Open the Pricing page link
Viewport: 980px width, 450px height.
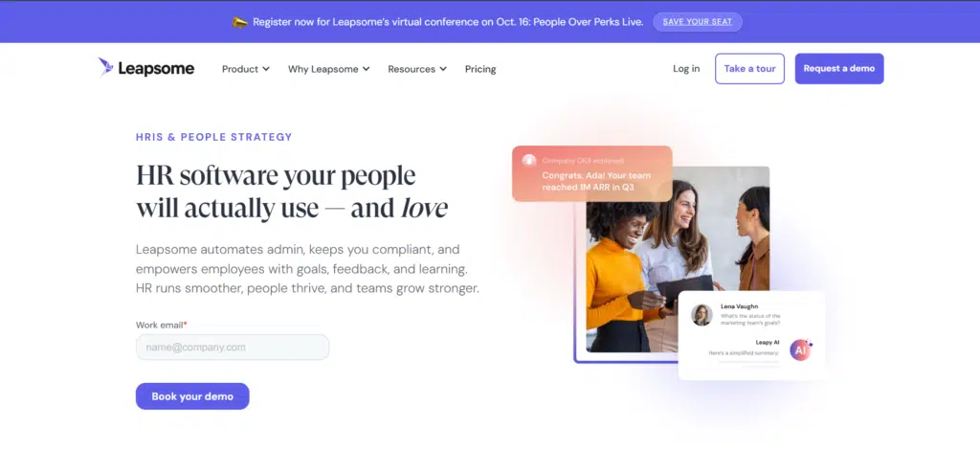pyautogui.click(x=480, y=69)
